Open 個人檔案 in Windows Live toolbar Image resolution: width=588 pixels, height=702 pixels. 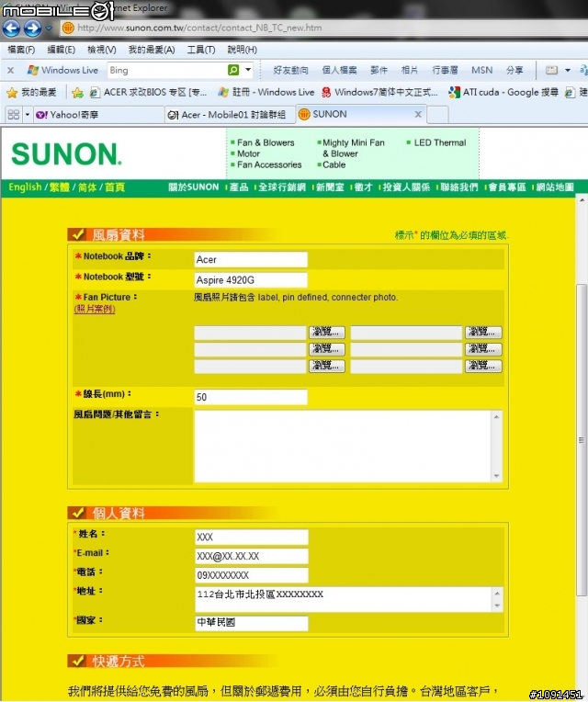coord(339,70)
